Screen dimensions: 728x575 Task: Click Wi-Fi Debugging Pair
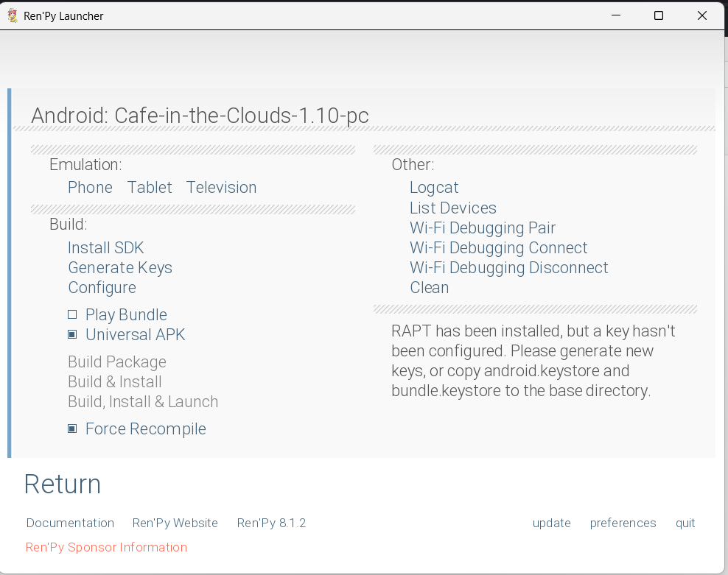483,228
